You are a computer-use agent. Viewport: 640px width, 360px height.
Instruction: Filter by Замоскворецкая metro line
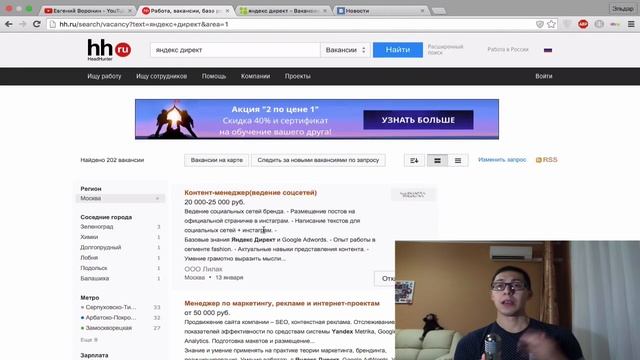pos(109,328)
